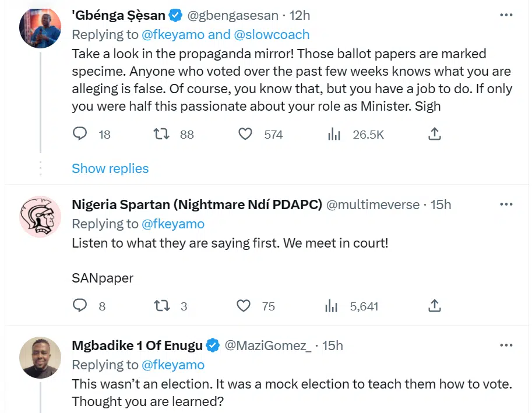
Task: Open Gbenga Sesan's profile picture
Action: click(x=40, y=27)
